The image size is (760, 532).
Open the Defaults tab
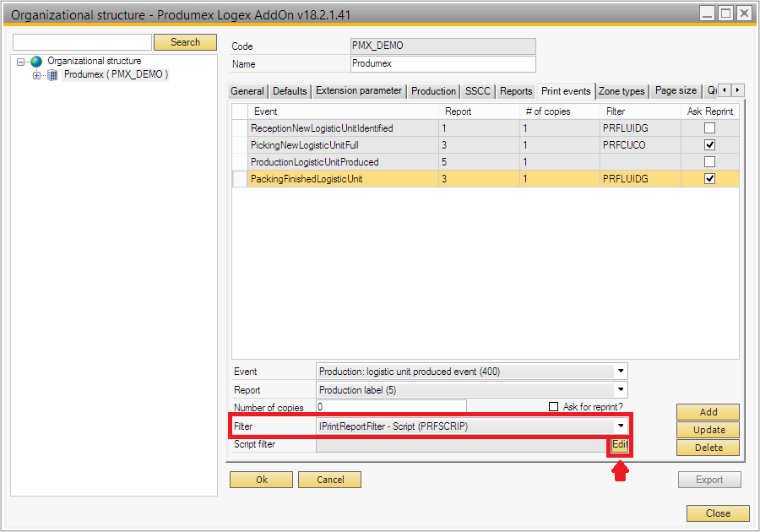pyautogui.click(x=290, y=91)
